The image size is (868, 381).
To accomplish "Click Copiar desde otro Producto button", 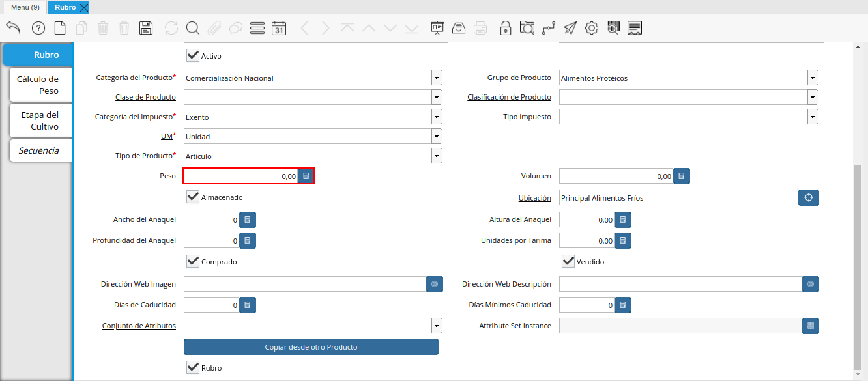I will tap(311, 347).
